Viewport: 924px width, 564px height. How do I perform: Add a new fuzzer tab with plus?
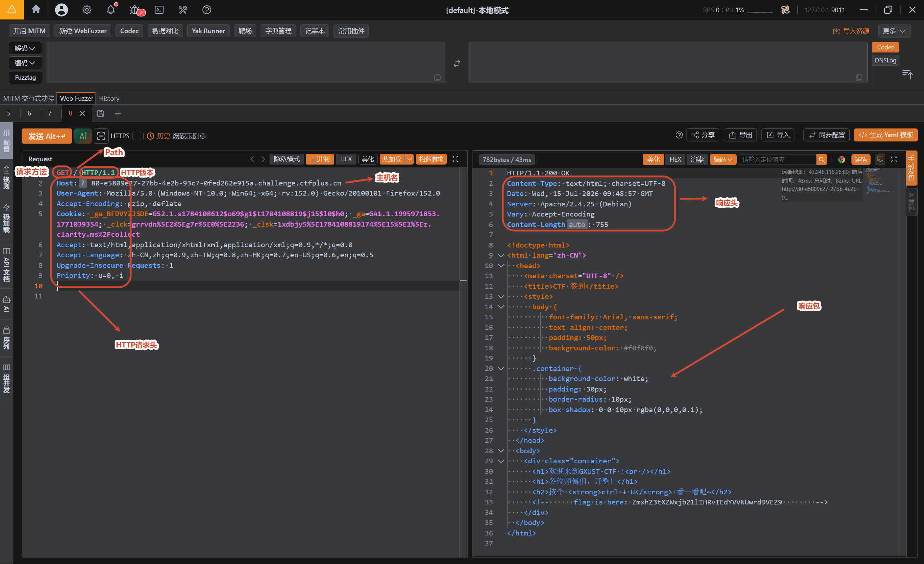pyautogui.click(x=118, y=113)
